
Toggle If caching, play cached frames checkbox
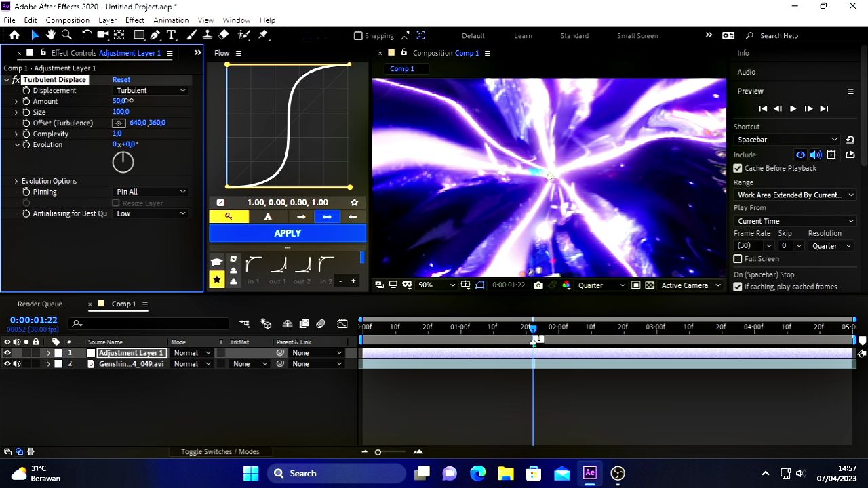[x=738, y=287]
